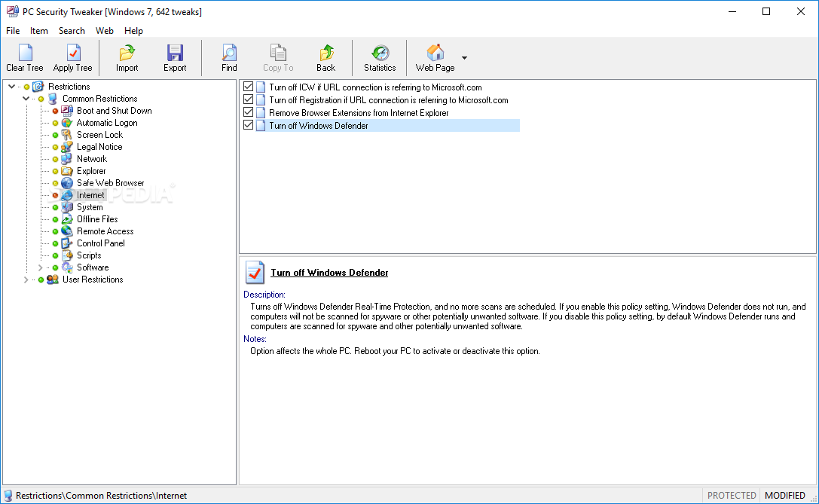
Task: Maximize the PC Security Tweaker window
Action: (766, 11)
